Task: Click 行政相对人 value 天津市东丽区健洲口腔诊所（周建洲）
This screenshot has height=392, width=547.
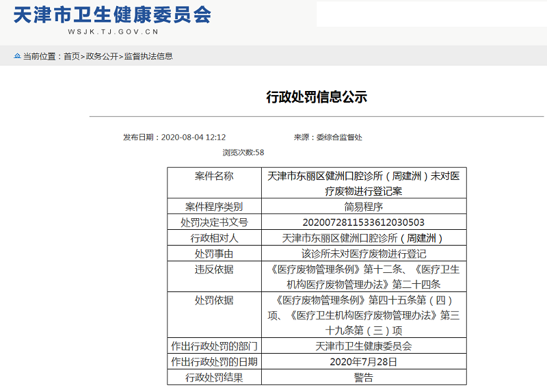Action: pyautogui.click(x=364, y=237)
